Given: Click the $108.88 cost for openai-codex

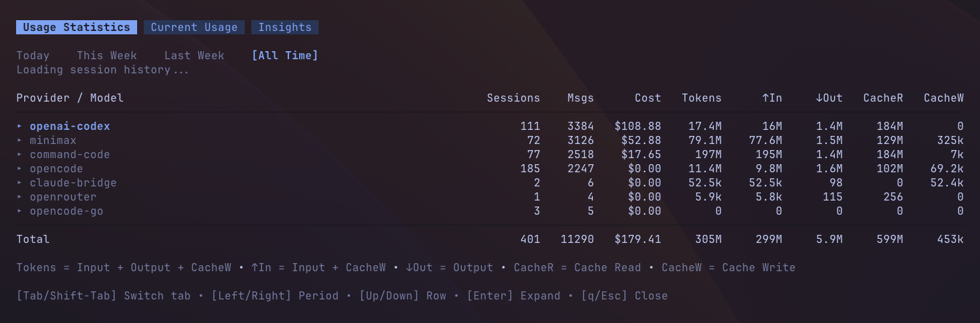Looking at the screenshot, I should point(638,127).
